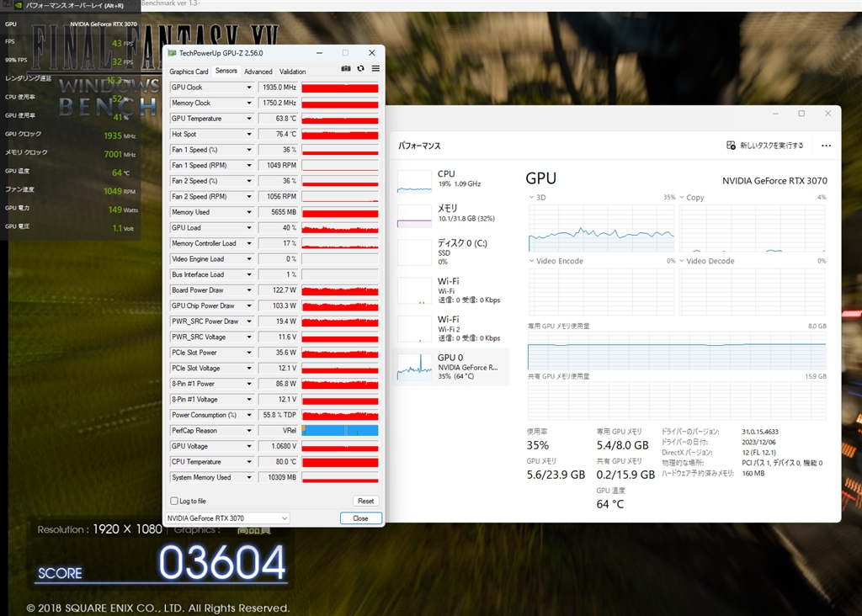Click the GPU-Z title bar app icon
The width and height of the screenshot is (862, 616).
pos(172,53)
